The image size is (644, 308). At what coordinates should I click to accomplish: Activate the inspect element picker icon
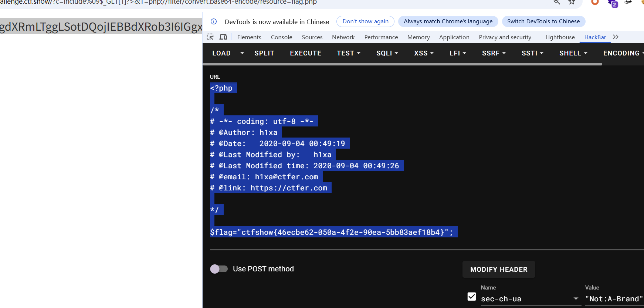(x=210, y=37)
